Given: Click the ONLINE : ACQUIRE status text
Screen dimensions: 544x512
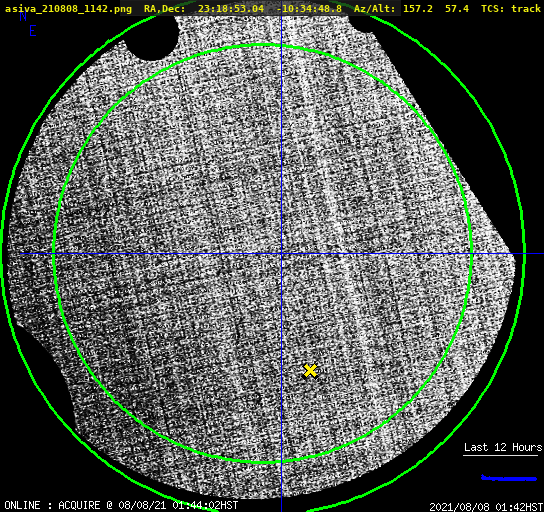Looking at the screenshot, I should point(52,505).
